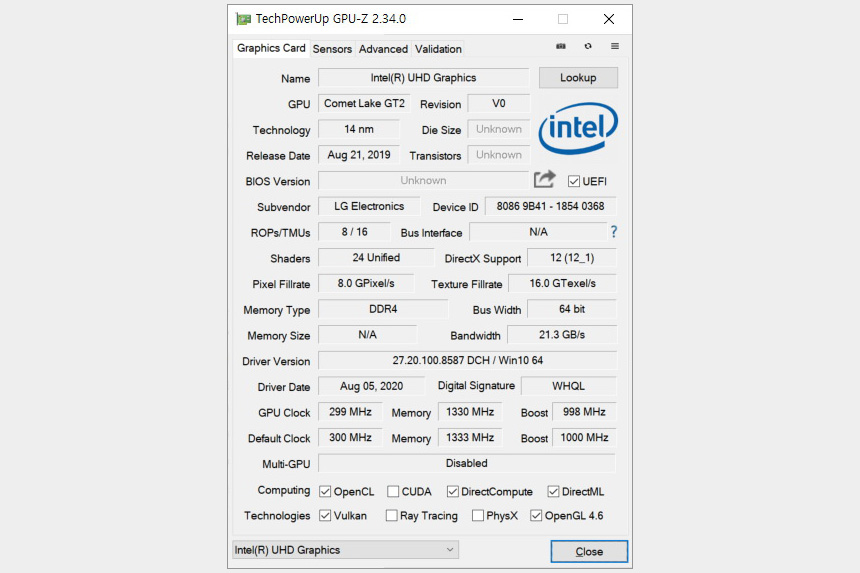The height and width of the screenshot is (573, 860).
Task: Click the Close button at bottom
Action: (x=589, y=552)
